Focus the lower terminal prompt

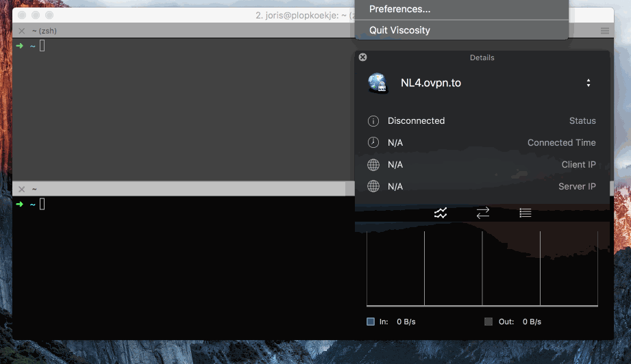tap(42, 204)
